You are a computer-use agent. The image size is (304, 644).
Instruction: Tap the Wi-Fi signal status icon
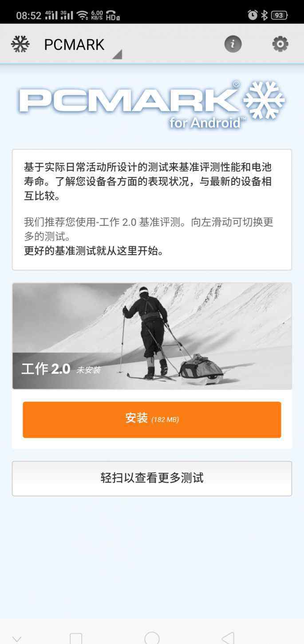(x=82, y=16)
